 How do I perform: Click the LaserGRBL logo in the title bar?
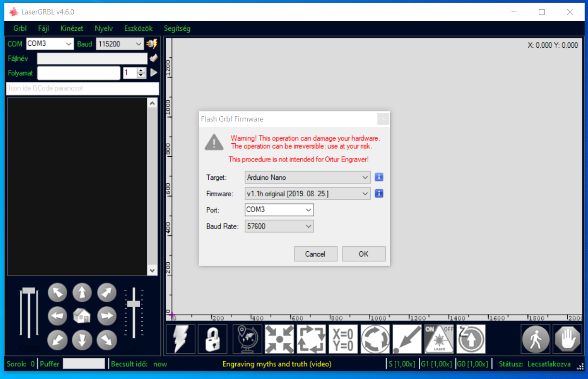[13, 12]
